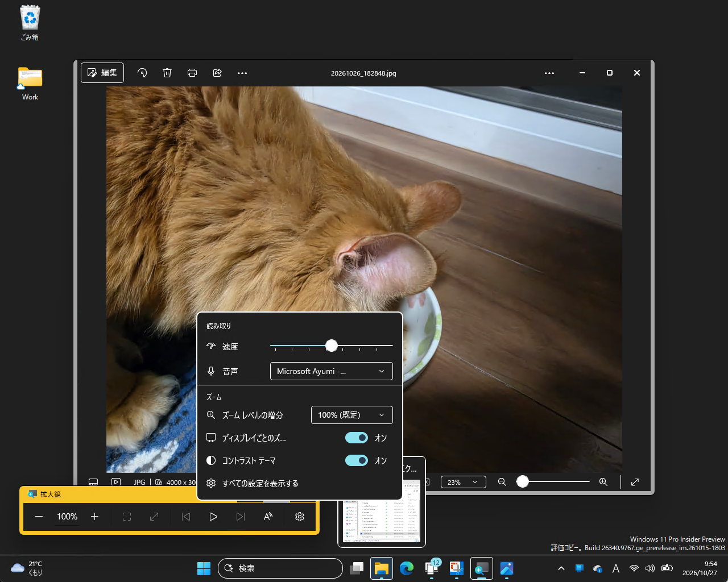Open the ズーム レベルの増分 100% dropdown
Screen dimensions: 728x582
352,415
